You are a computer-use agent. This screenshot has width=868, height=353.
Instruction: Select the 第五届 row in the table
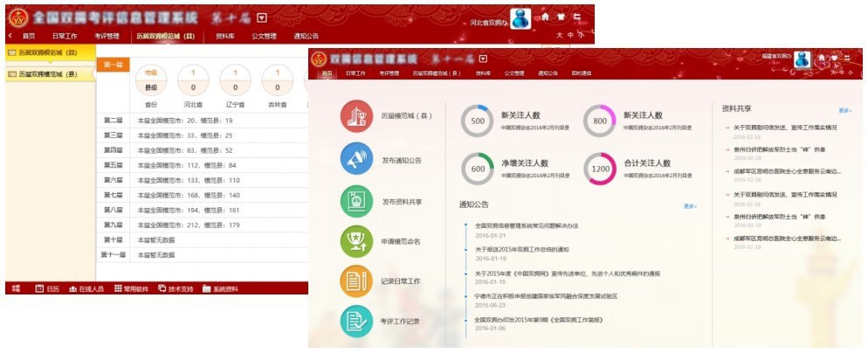(x=113, y=166)
